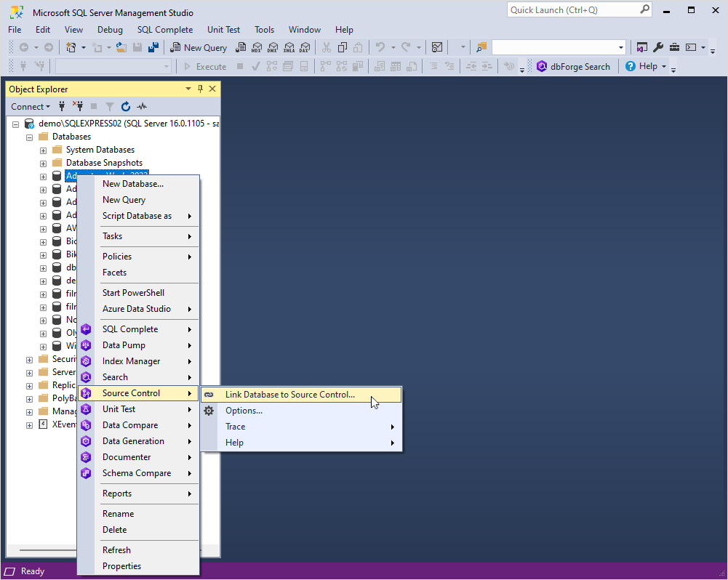The height and width of the screenshot is (580, 728).
Task: Click the Options gear icon in submenu
Action: tap(209, 411)
